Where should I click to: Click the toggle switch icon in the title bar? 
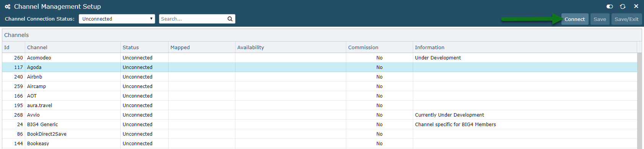pos(610,6)
